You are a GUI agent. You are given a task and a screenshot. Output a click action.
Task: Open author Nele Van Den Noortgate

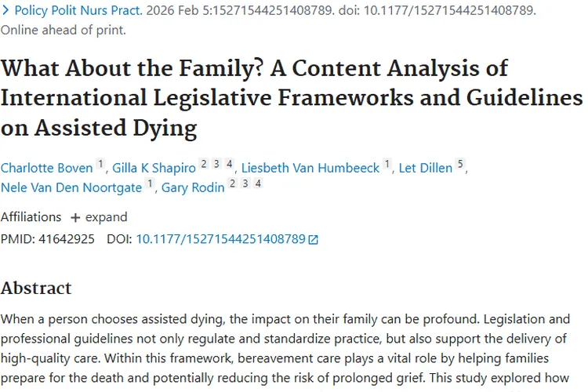coord(71,188)
